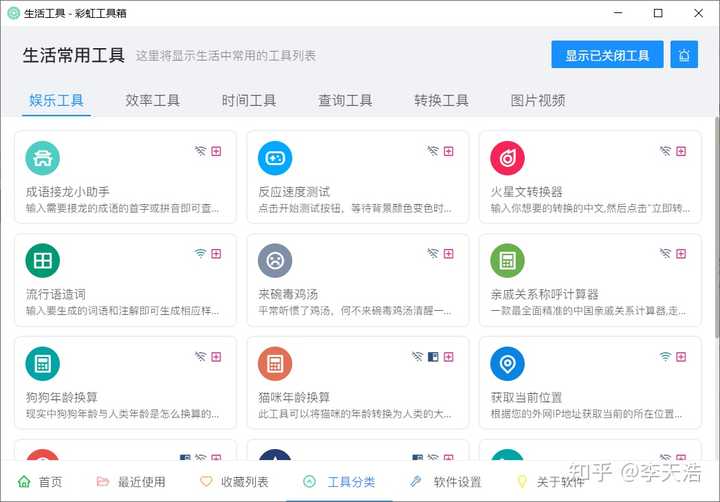Image resolution: width=720 pixels, height=502 pixels.
Task: Click the 猫咪年龄换算 title text
Action: coord(294,397)
